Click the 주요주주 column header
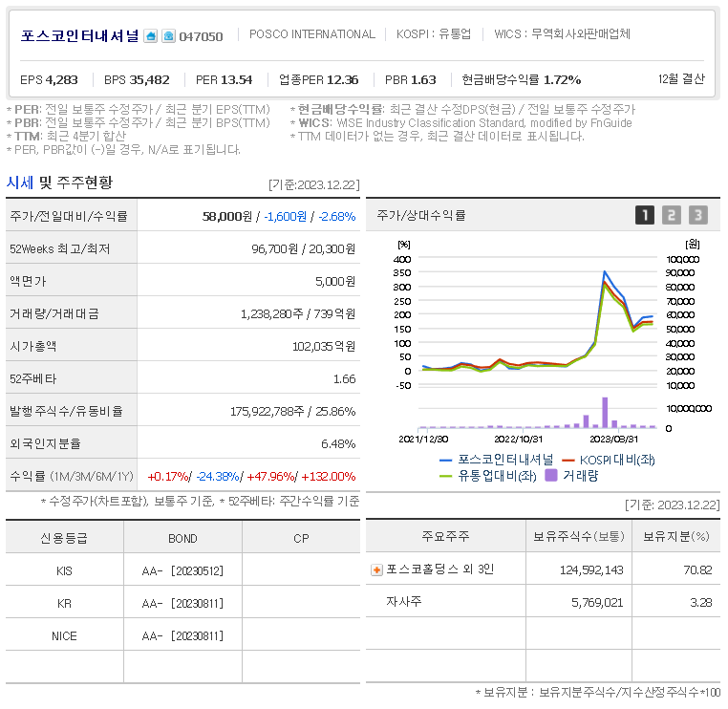Screen dimensions: 728x709 tap(445, 536)
